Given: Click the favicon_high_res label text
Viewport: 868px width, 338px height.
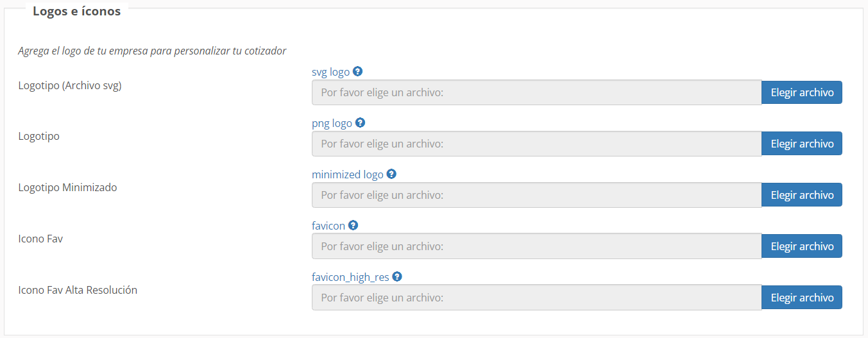Looking at the screenshot, I should tap(350, 277).
